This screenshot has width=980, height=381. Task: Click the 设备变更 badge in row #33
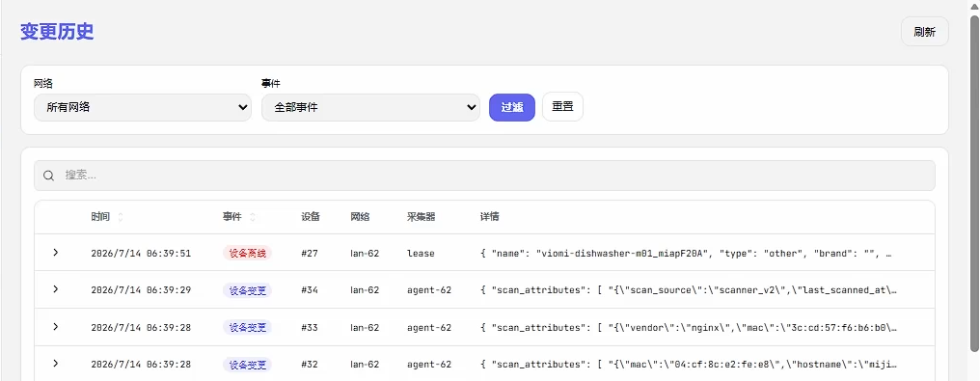point(248,327)
